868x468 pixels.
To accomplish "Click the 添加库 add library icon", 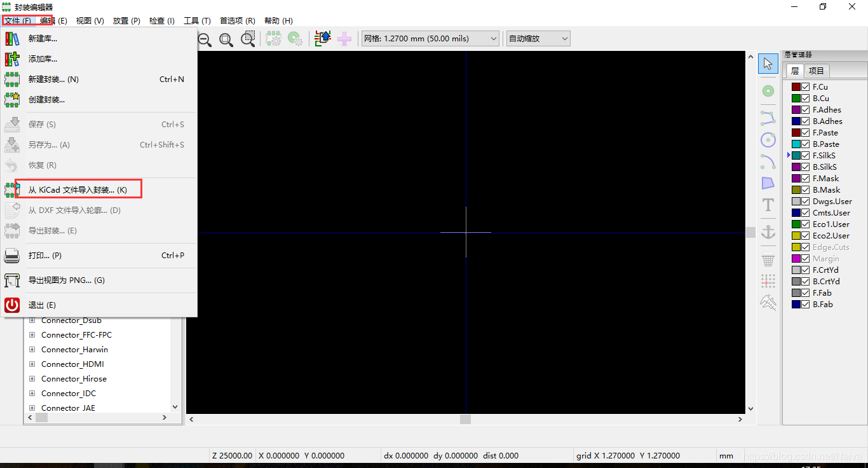I will point(12,59).
